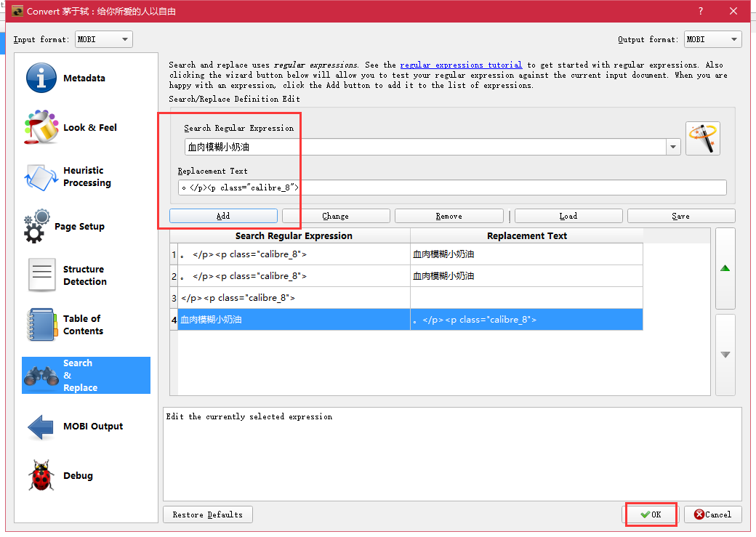Open MOBI Output blue arrow icon
This screenshot has height=537, width=756.
(x=41, y=427)
